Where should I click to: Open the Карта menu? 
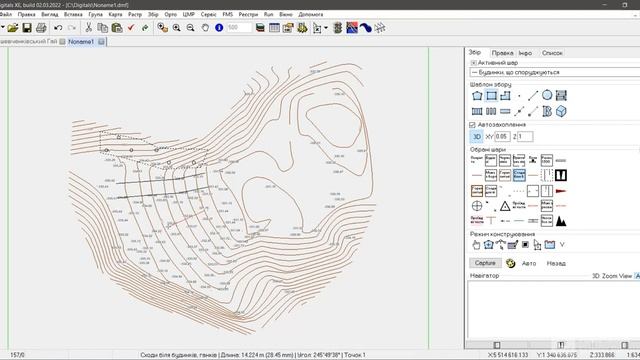[x=116, y=14]
